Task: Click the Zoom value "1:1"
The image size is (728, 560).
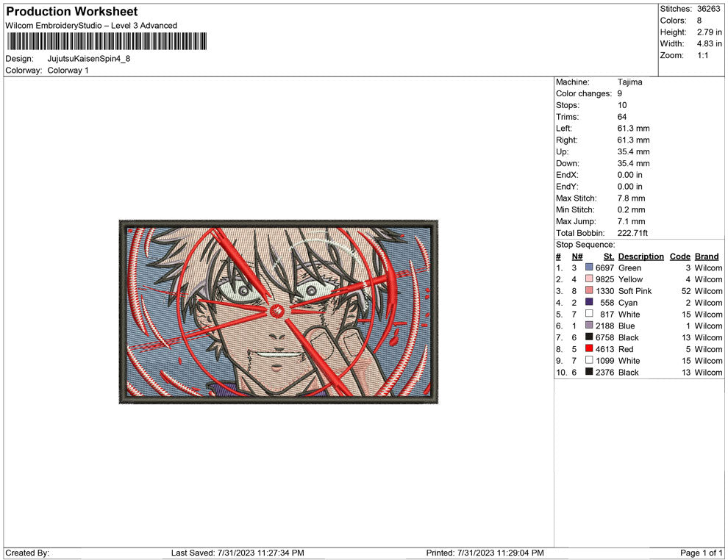Action: coord(702,55)
